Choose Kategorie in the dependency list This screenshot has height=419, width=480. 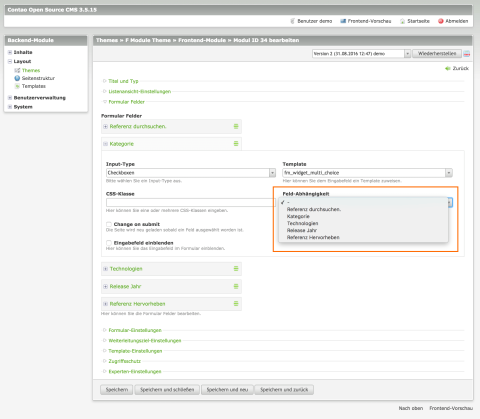(363, 216)
